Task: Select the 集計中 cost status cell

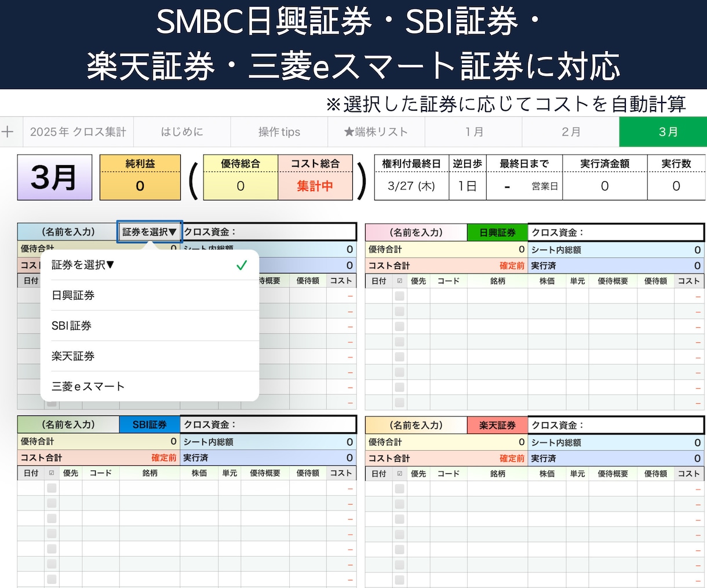Action: (315, 186)
